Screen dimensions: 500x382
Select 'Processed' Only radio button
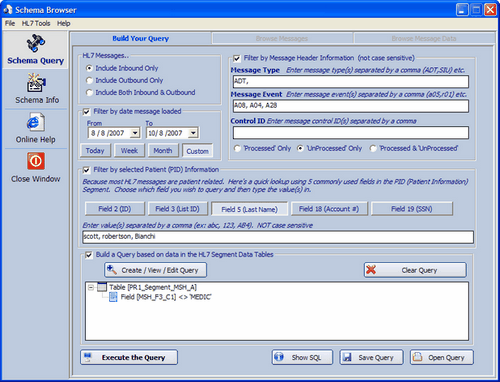[237, 148]
